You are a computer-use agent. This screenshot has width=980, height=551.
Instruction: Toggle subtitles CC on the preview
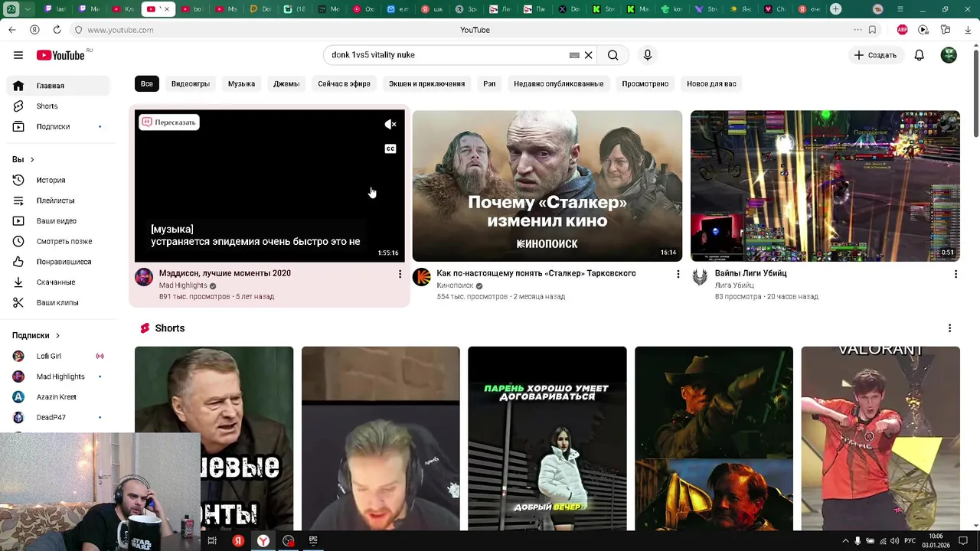point(390,148)
